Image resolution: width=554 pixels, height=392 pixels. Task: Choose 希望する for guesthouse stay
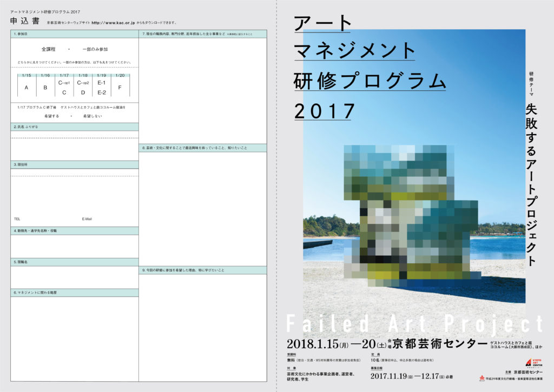pyautogui.click(x=51, y=116)
